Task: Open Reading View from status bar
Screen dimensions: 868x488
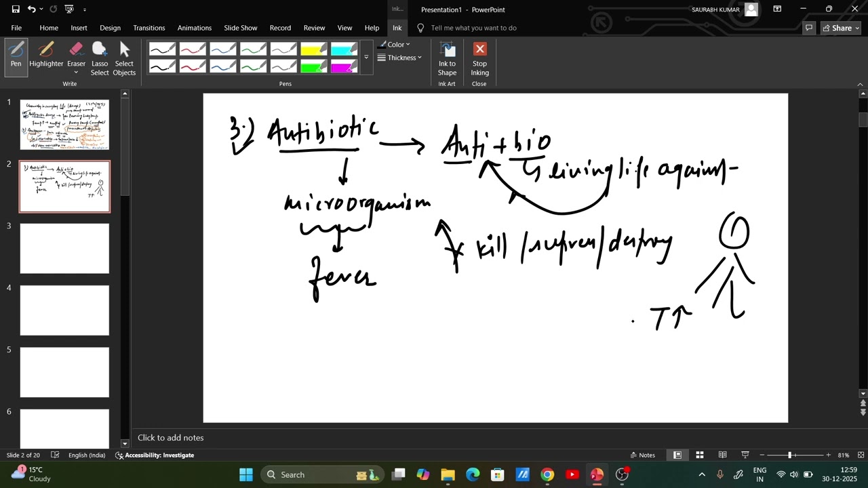Action: click(x=722, y=455)
